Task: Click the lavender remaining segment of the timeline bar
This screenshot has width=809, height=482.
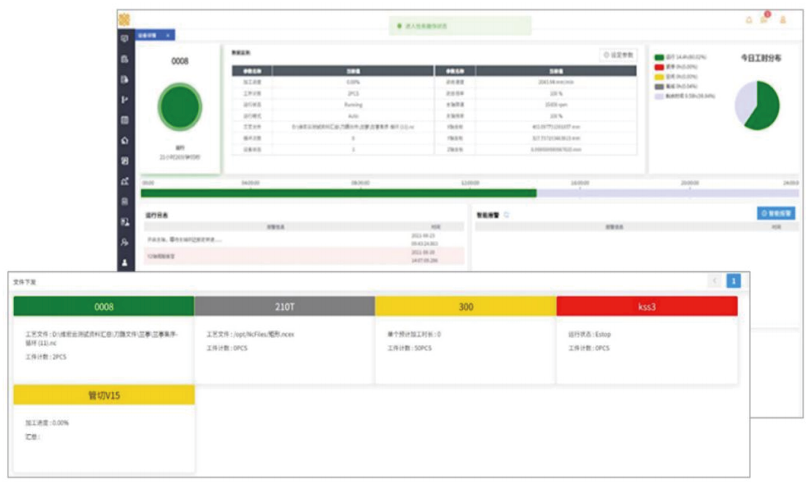Action: (668, 193)
